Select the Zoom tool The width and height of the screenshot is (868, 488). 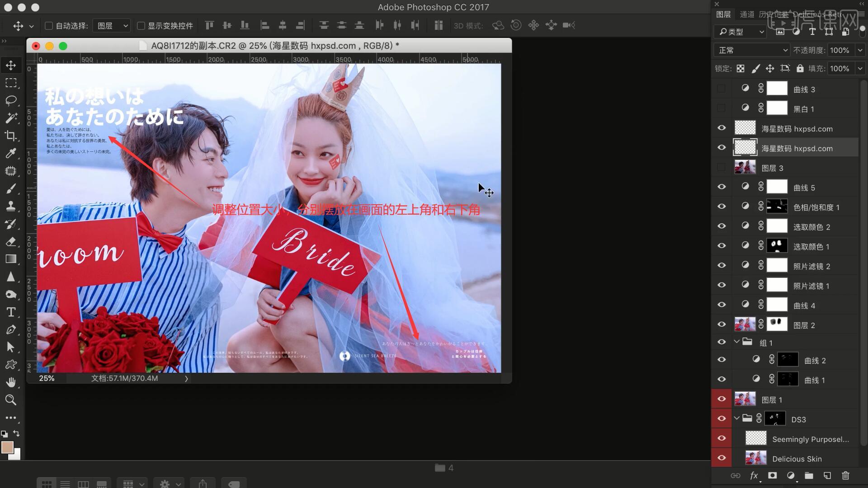click(11, 400)
